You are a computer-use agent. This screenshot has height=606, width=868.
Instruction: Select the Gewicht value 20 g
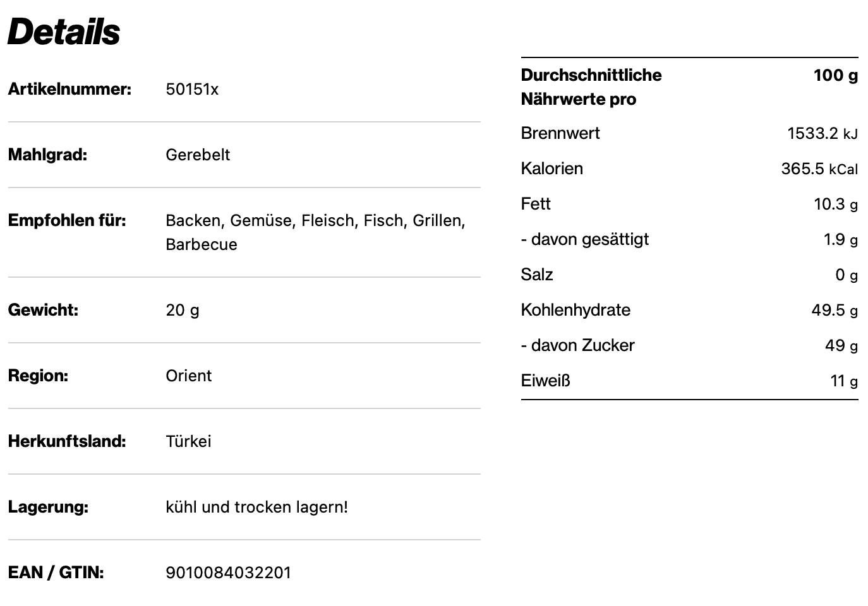pyautogui.click(x=183, y=310)
